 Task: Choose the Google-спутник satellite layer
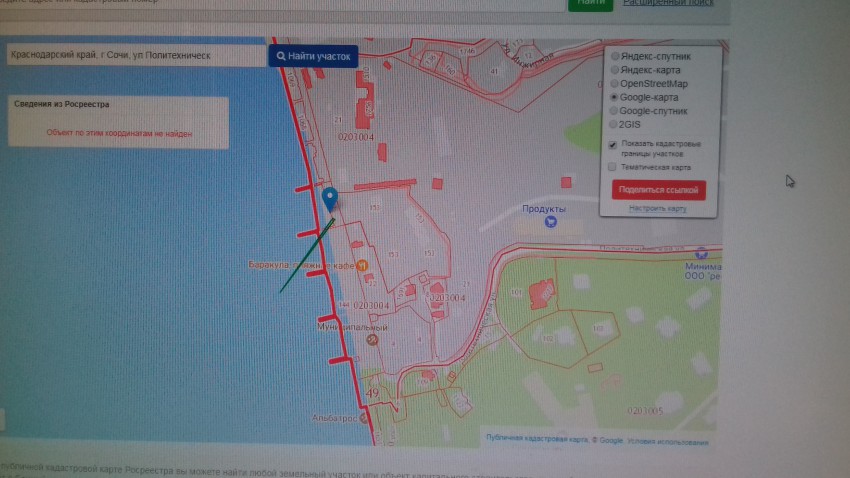(615, 111)
